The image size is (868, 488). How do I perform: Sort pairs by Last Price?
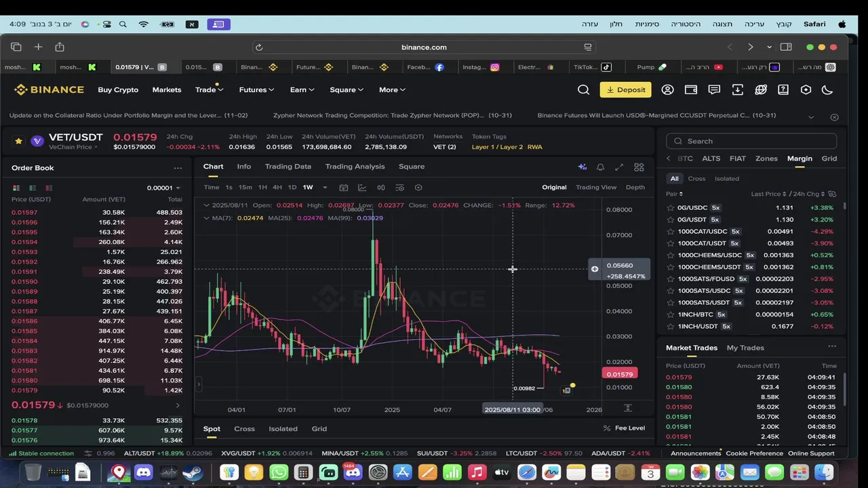[x=768, y=195]
